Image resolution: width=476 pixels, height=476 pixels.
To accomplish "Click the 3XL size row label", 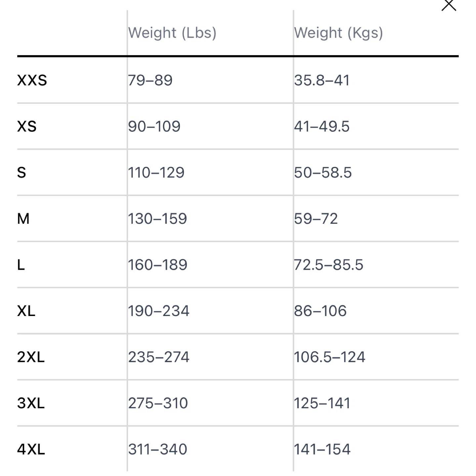I will click(31, 403).
